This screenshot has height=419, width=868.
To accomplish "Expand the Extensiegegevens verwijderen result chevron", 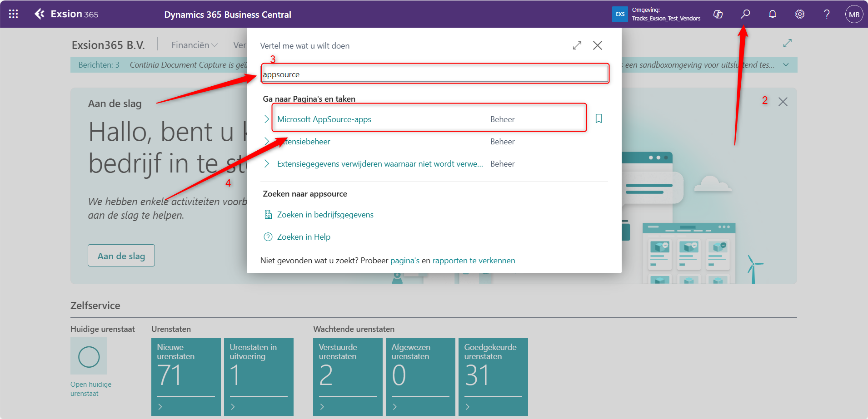I will point(267,163).
